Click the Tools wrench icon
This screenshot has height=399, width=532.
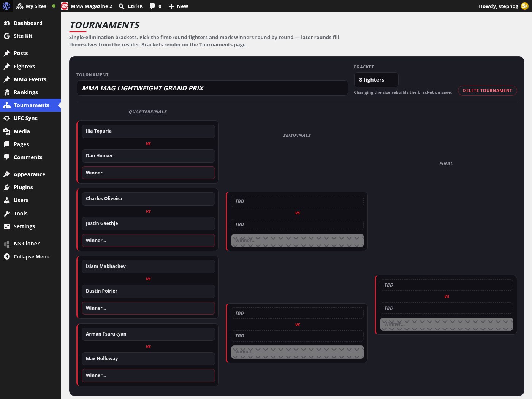click(x=7, y=214)
